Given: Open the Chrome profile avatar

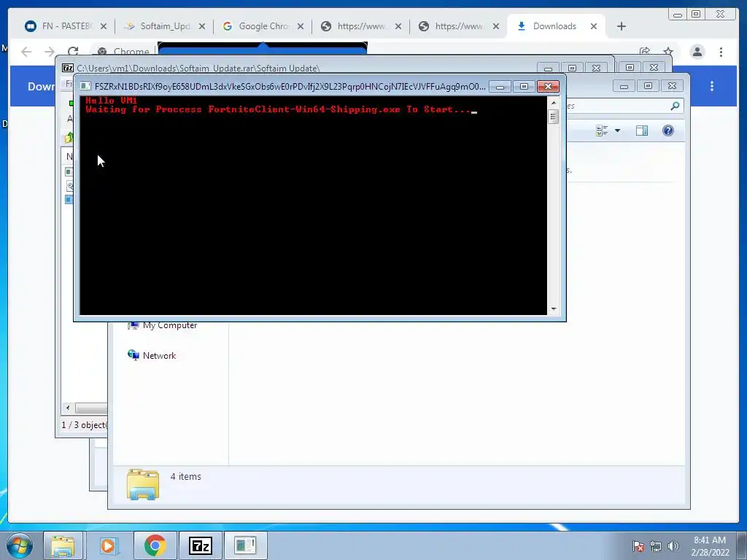Looking at the screenshot, I should click(x=697, y=52).
